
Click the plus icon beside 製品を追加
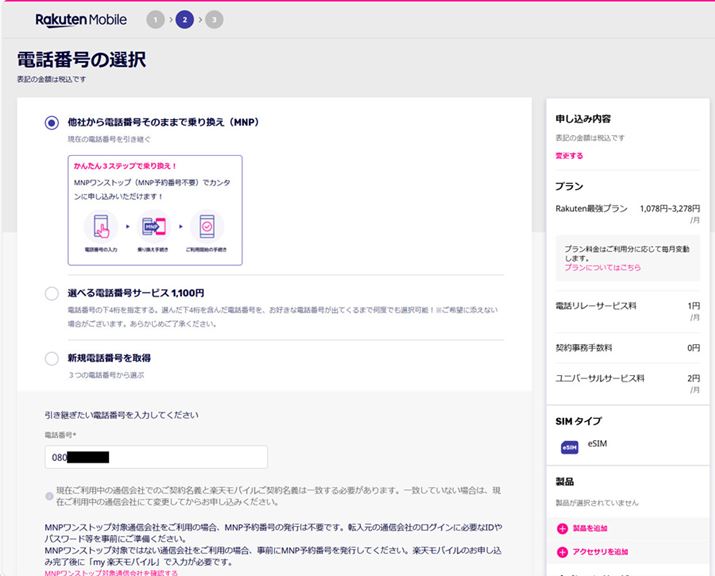point(562,528)
